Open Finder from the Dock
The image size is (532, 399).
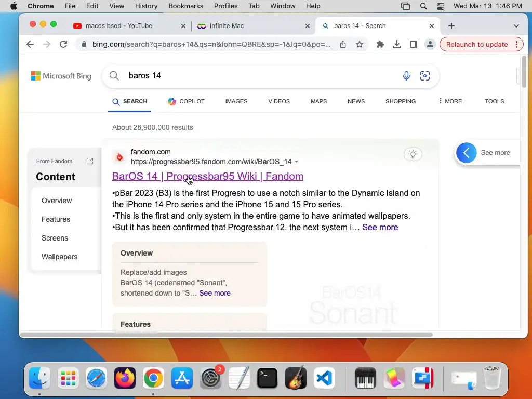point(39,378)
